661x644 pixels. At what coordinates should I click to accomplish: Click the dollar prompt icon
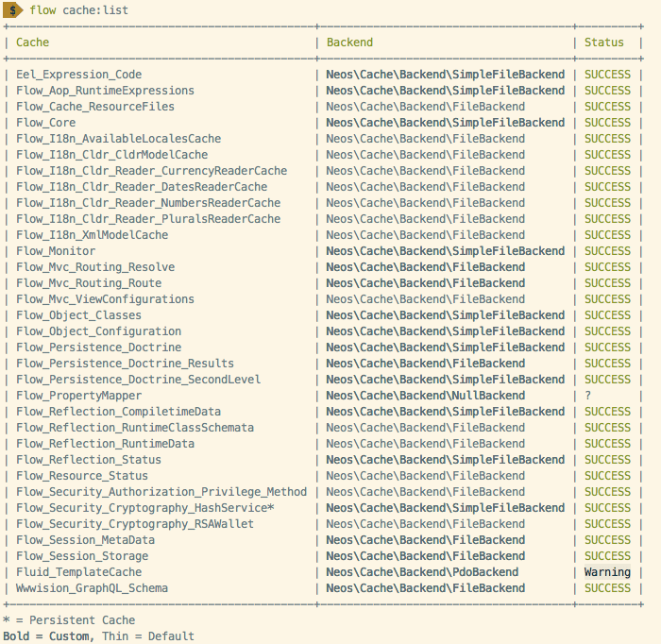(12, 10)
